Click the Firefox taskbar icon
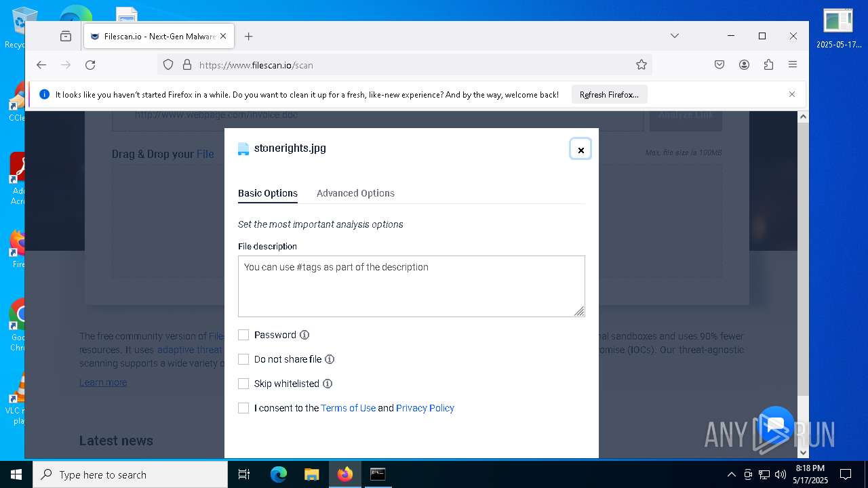The height and width of the screenshot is (488, 868). [345, 474]
